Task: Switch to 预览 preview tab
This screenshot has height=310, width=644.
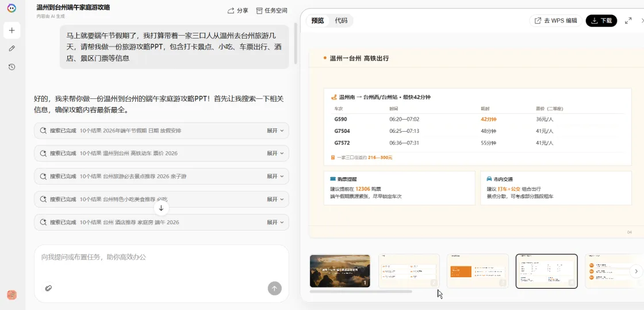Action: pos(317,21)
